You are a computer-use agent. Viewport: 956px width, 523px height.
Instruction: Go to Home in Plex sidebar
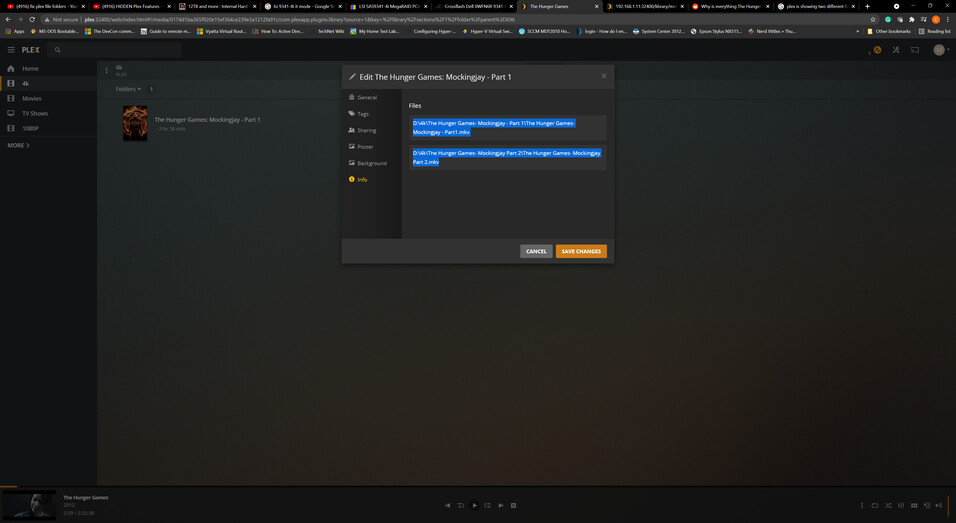(49, 69)
